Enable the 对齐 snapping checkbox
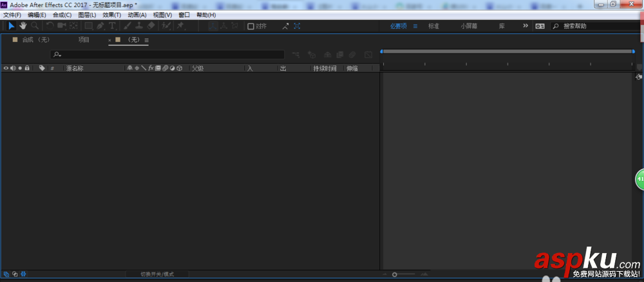This screenshot has width=644, height=282. point(251,26)
